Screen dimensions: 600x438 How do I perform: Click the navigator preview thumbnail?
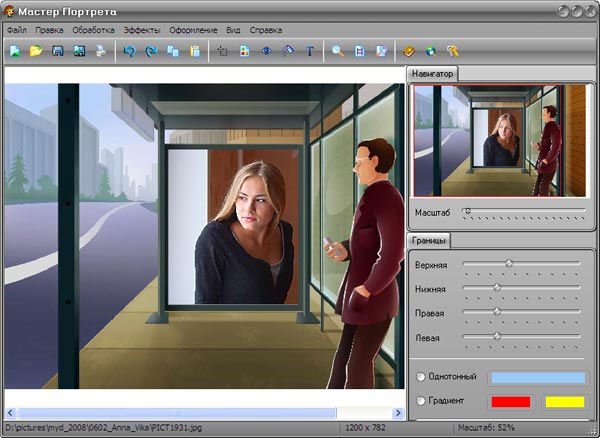coord(499,140)
